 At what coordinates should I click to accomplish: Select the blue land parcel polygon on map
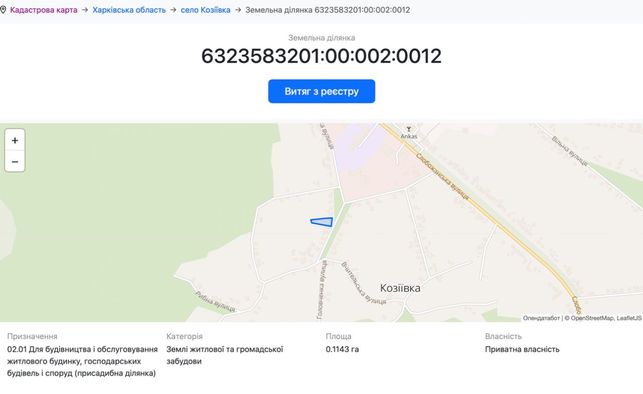(322, 222)
